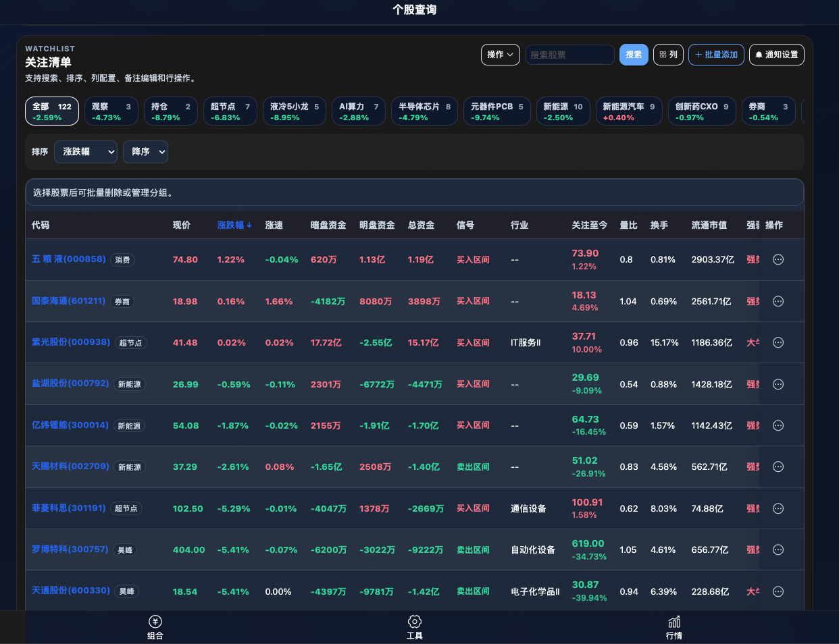Click the 昊峰 tag on 罗博特科 row
This screenshot has height=644, width=839.
coord(125,550)
